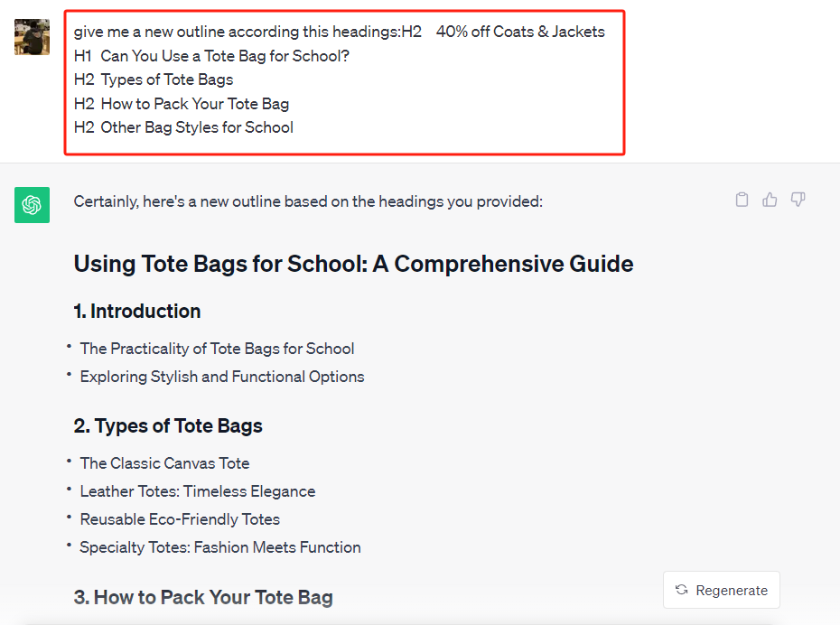
Task: Click 'H2 Other Bag Styles for School' line
Action: (x=183, y=127)
